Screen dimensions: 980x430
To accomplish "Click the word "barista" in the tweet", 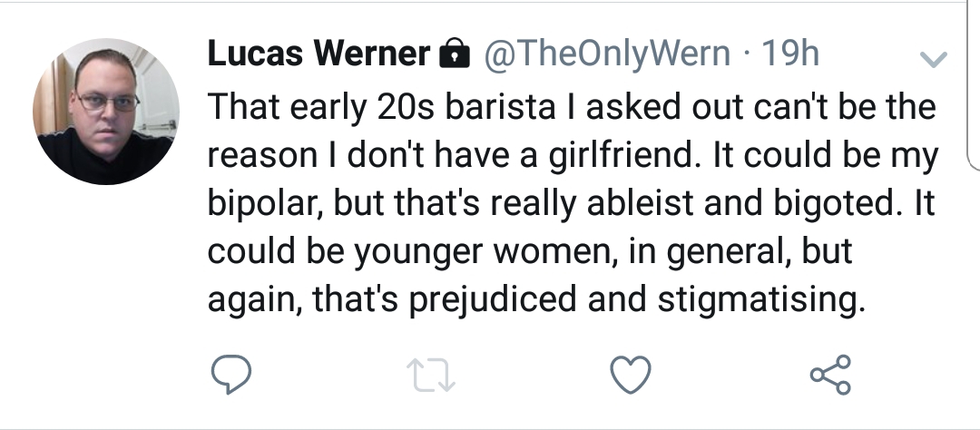I will pos(500,107).
